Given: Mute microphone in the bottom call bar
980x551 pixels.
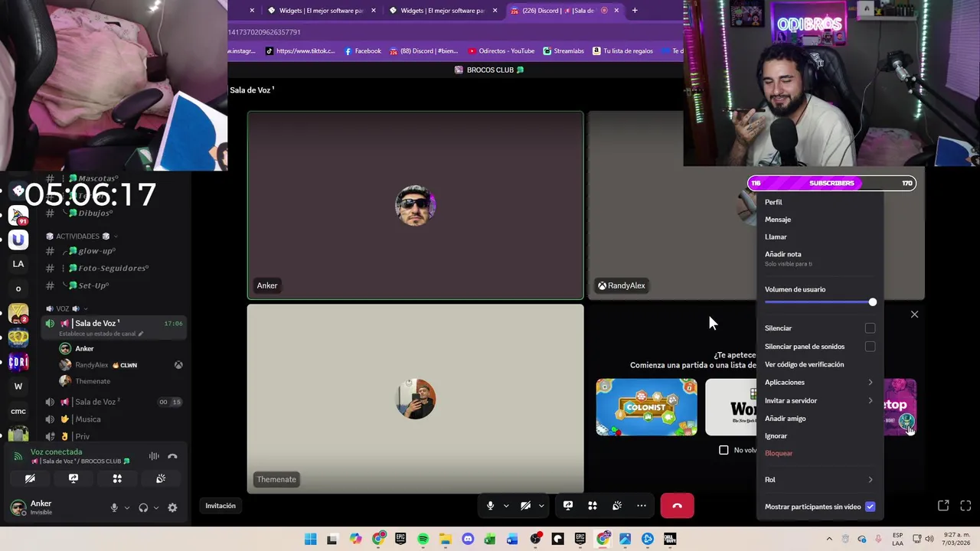Looking at the screenshot, I should [491, 506].
